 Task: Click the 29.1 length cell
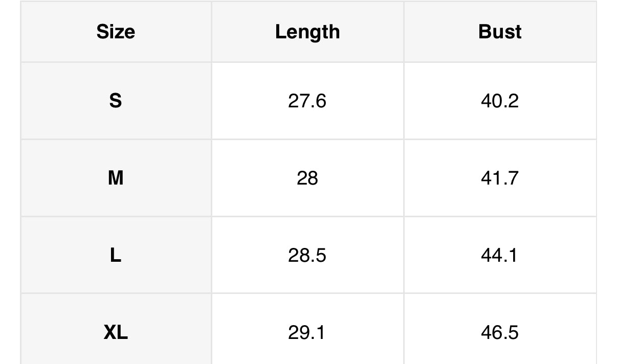click(307, 332)
